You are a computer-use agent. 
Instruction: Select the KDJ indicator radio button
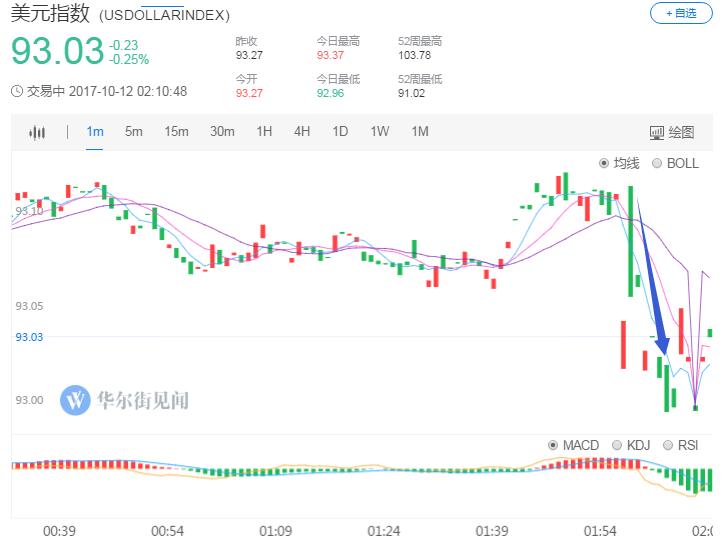[x=617, y=445]
